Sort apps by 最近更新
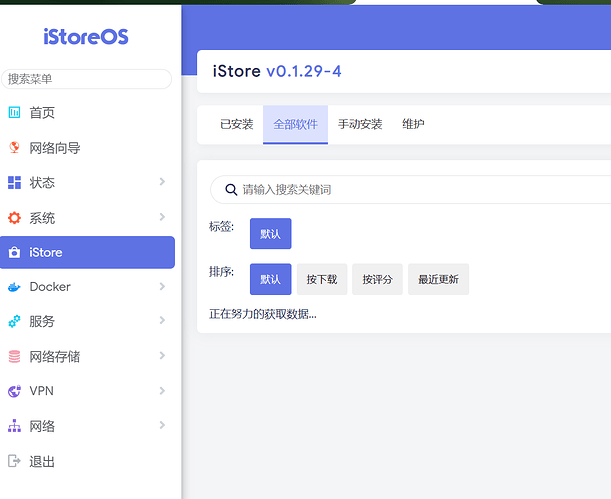Viewport: 611px width, 499px height. point(438,280)
